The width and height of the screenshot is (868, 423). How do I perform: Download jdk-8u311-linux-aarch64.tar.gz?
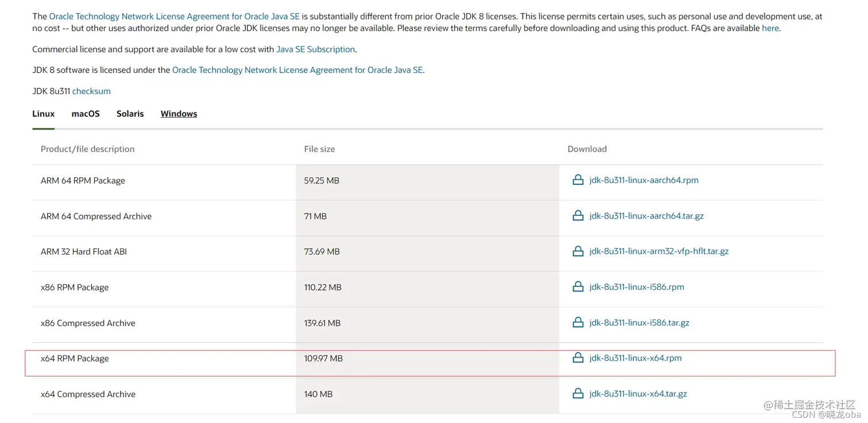pos(646,216)
